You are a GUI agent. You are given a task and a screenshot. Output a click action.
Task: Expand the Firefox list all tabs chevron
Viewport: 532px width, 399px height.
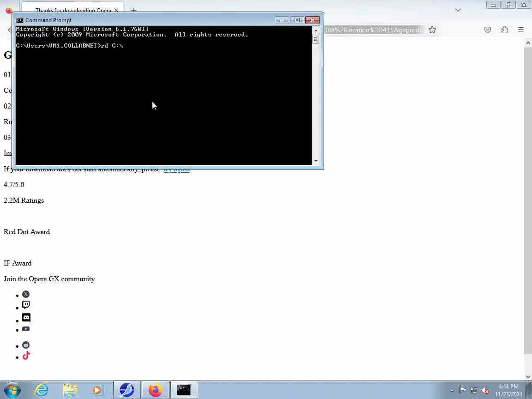(458, 10)
